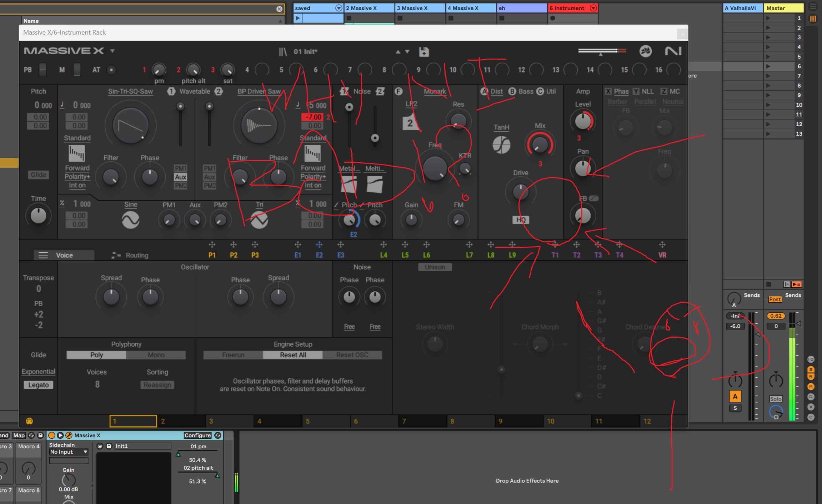Click the Configure button on Massive X device
The image size is (822, 504).
[x=197, y=435]
